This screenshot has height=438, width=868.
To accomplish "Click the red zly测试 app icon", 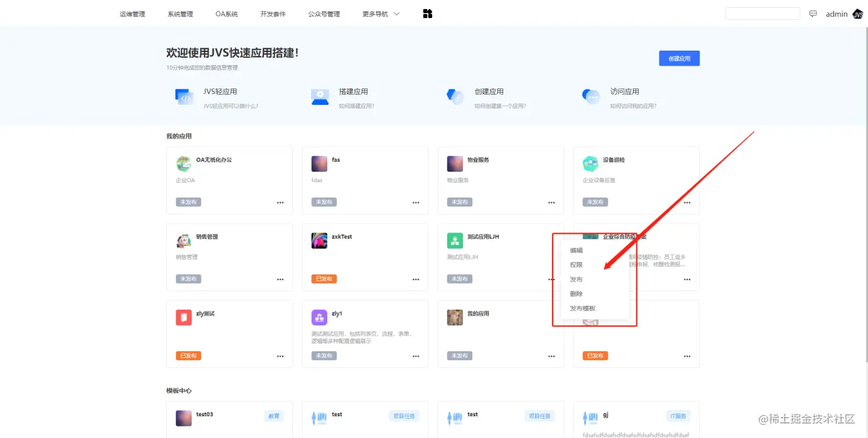I will click(x=184, y=318).
